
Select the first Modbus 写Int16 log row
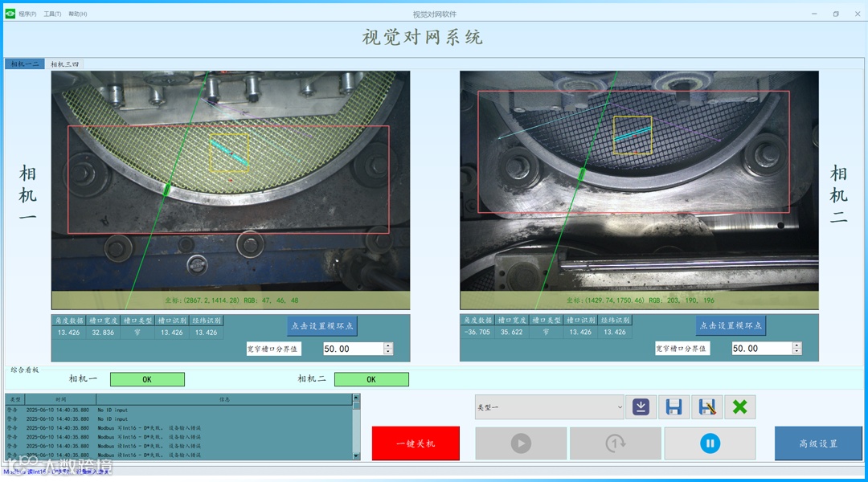tap(178, 427)
